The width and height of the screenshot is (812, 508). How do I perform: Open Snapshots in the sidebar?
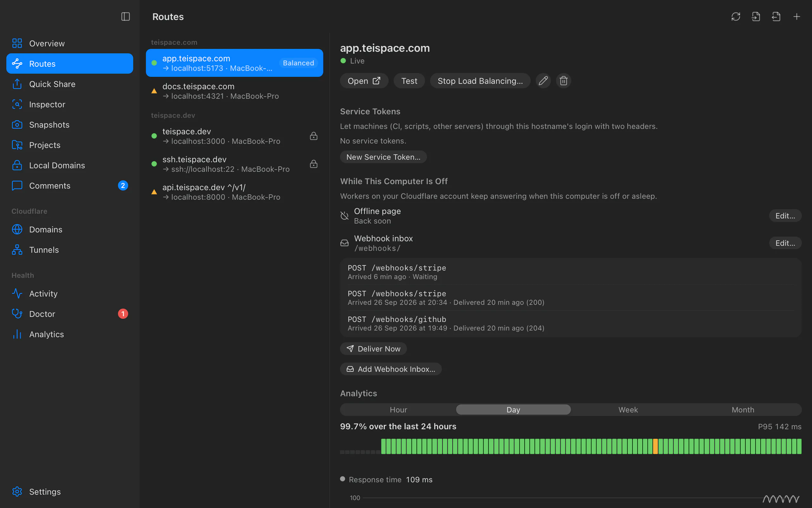coord(70,125)
